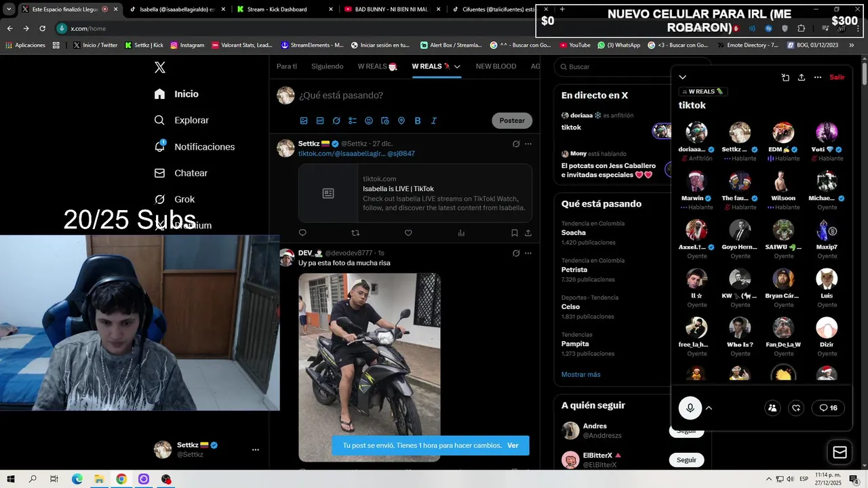The width and height of the screenshot is (868, 488).
Task: Open the Soacha trend
Action: pyautogui.click(x=574, y=232)
